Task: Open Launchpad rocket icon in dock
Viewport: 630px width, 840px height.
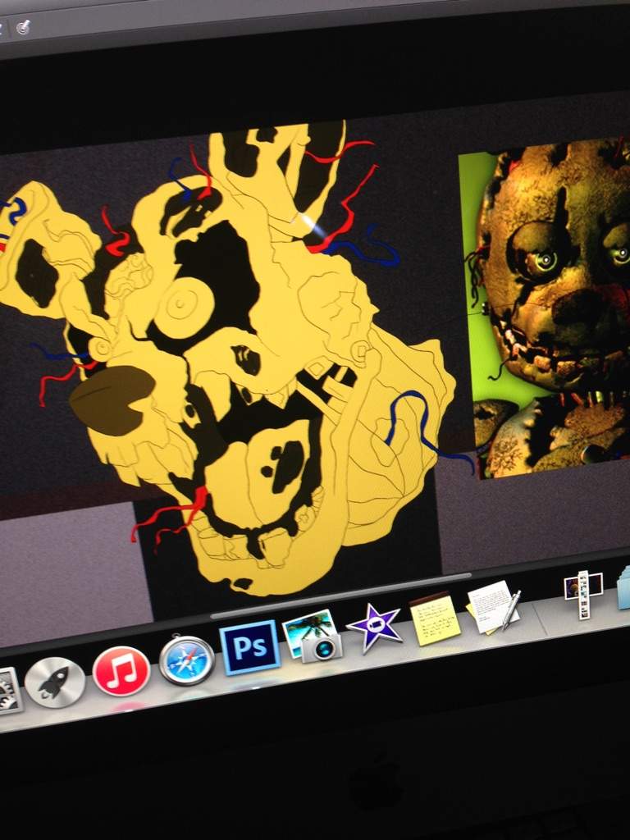Action: coord(55,682)
